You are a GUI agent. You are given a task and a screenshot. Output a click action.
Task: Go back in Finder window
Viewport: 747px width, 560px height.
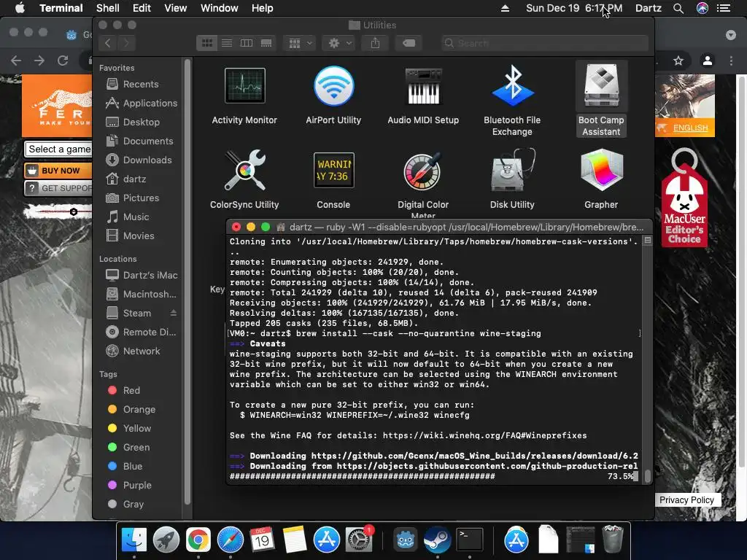pyautogui.click(x=108, y=43)
